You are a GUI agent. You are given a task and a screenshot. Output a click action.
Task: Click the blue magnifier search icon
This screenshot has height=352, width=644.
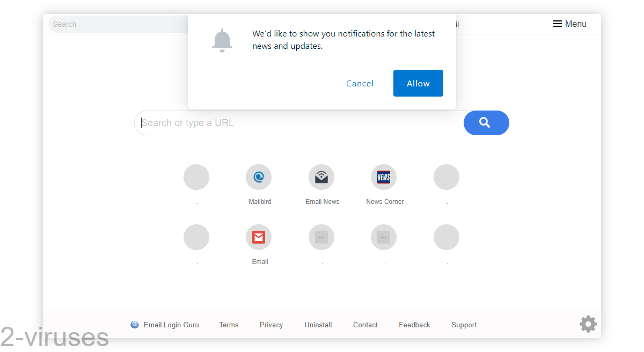(x=486, y=123)
